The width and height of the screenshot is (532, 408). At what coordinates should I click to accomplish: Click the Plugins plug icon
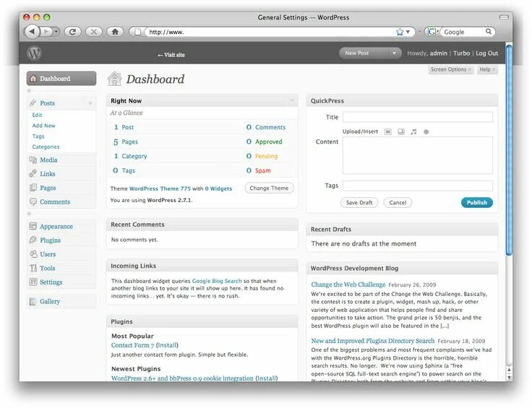(x=33, y=240)
